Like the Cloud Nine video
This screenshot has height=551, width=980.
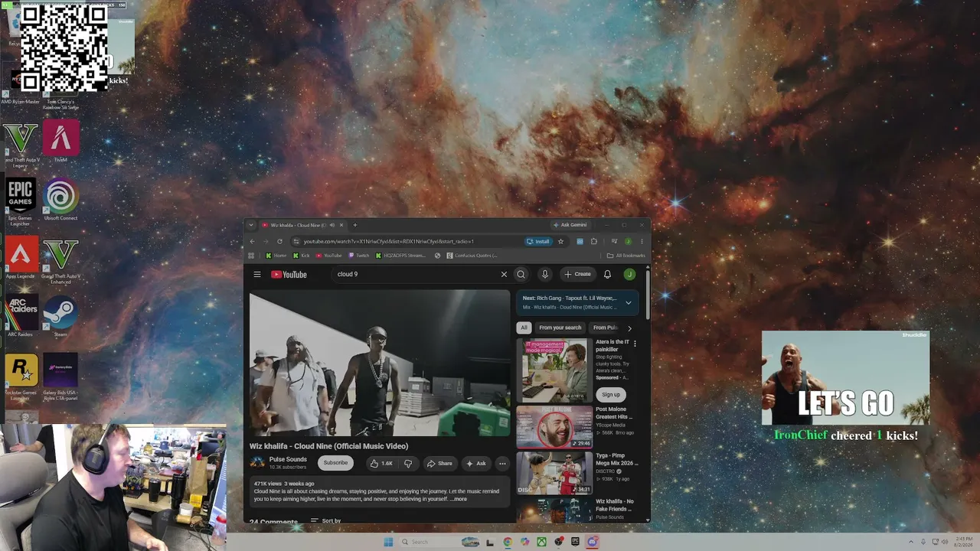pyautogui.click(x=381, y=463)
